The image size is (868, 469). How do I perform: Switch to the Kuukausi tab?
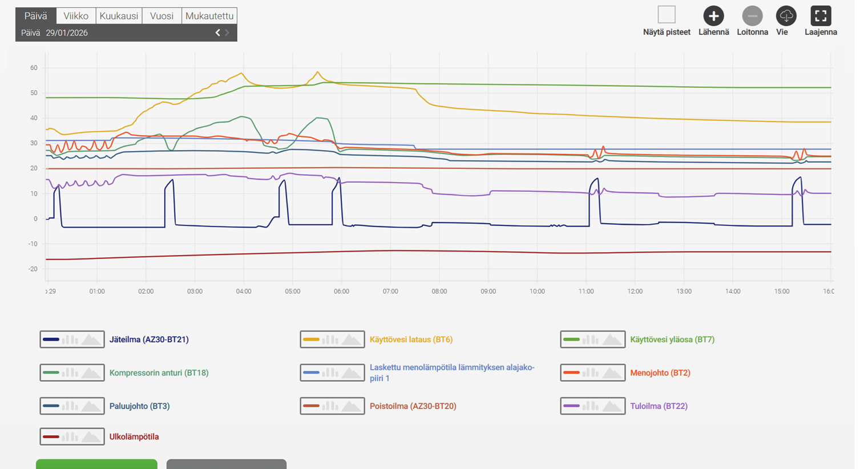(119, 16)
